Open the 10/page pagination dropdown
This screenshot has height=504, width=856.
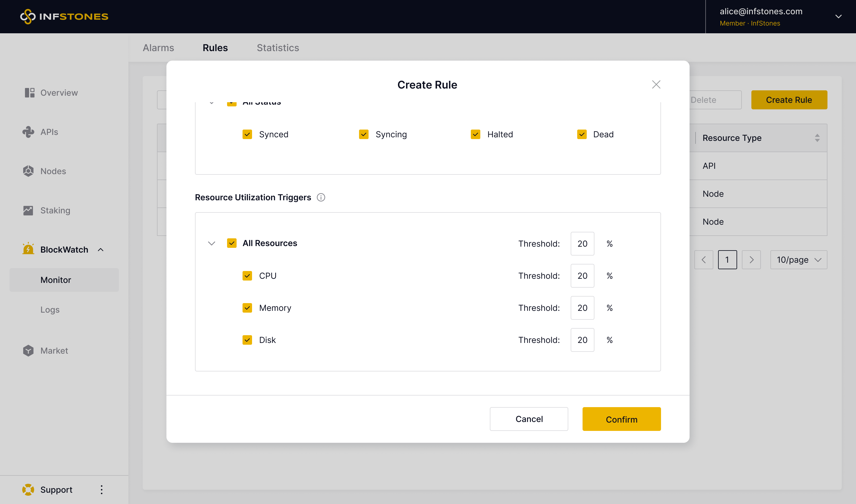(x=798, y=260)
